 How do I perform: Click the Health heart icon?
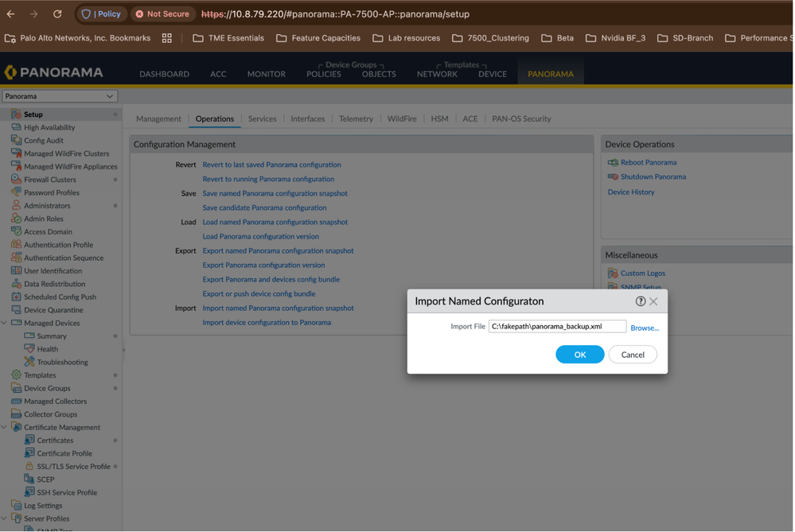29,348
